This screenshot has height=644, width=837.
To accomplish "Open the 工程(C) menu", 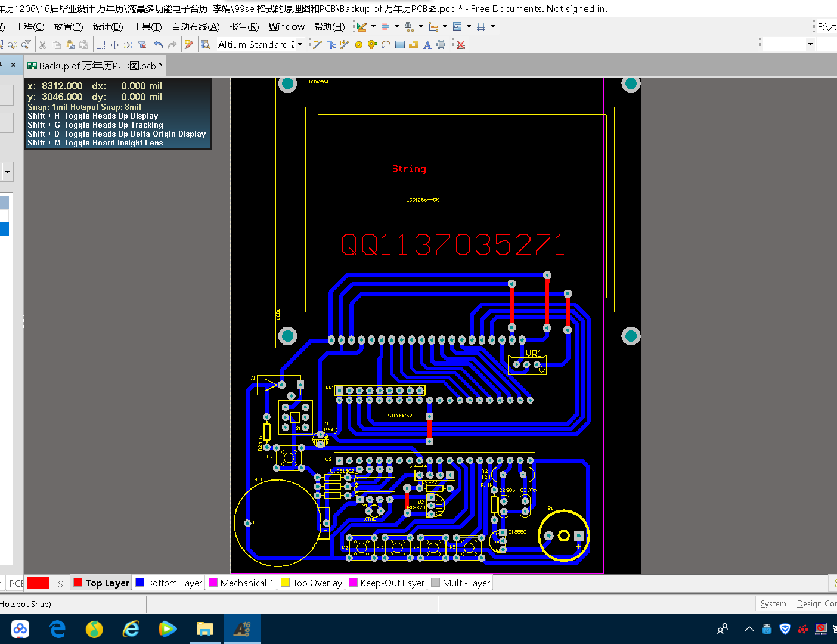I will 29,27.
